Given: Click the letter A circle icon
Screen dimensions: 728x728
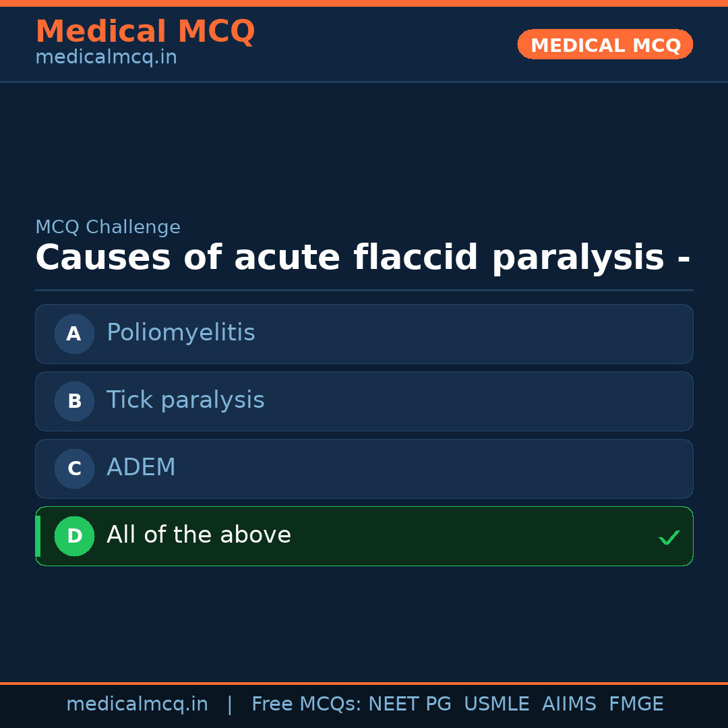Looking at the screenshot, I should pyautogui.click(x=74, y=334).
